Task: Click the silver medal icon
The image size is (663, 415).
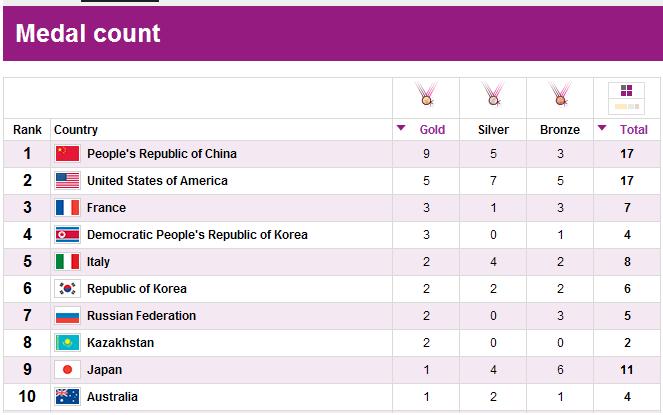Action: tap(493, 94)
